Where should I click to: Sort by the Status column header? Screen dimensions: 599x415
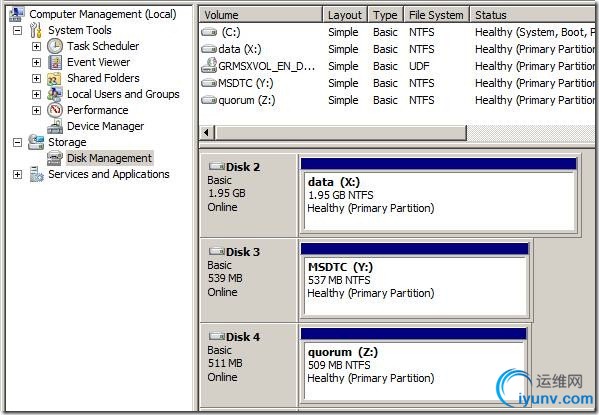pos(533,15)
